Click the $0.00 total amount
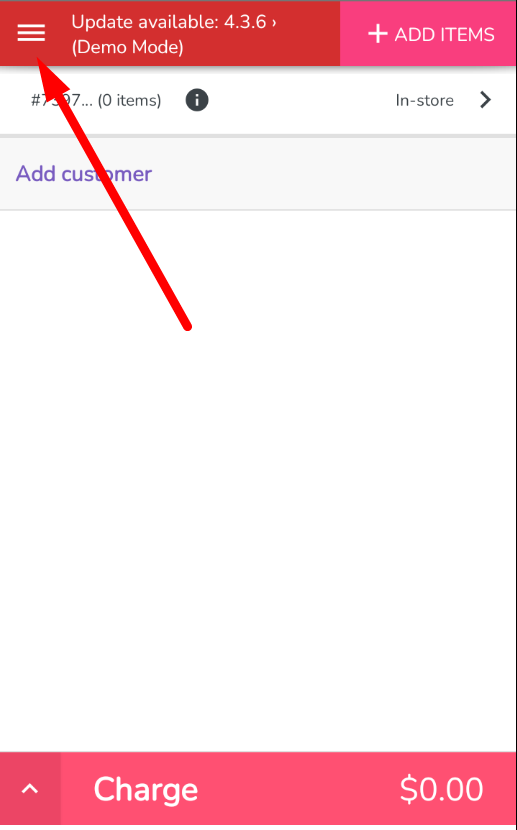Image resolution: width=517 pixels, height=830 pixels. (441, 789)
